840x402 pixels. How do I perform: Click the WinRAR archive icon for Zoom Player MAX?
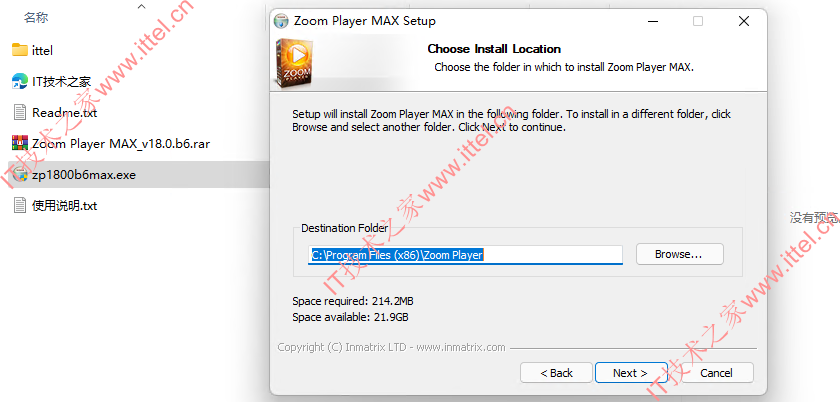click(20, 144)
